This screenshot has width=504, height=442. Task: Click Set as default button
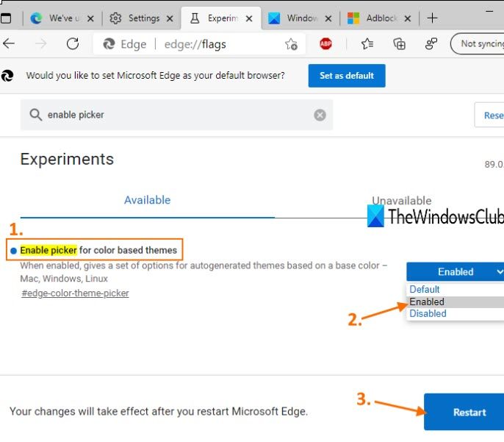coord(347,75)
